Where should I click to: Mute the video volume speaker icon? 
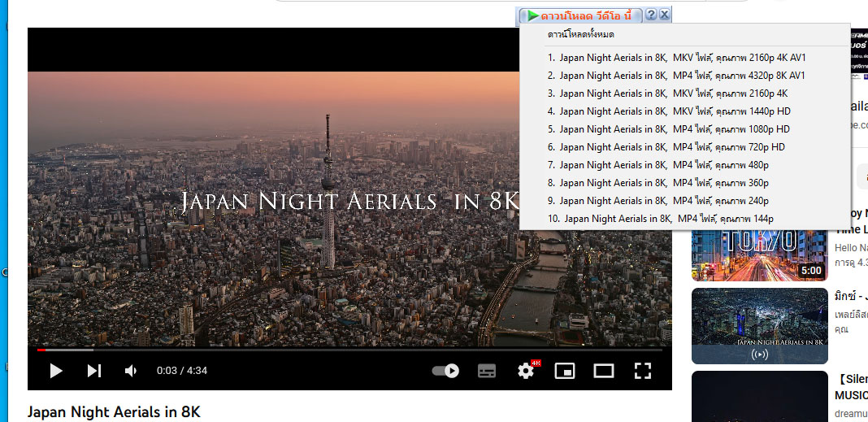click(131, 371)
